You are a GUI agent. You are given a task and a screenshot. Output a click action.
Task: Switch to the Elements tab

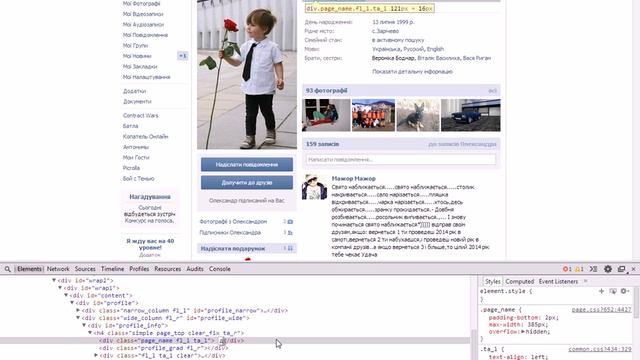coord(29,269)
